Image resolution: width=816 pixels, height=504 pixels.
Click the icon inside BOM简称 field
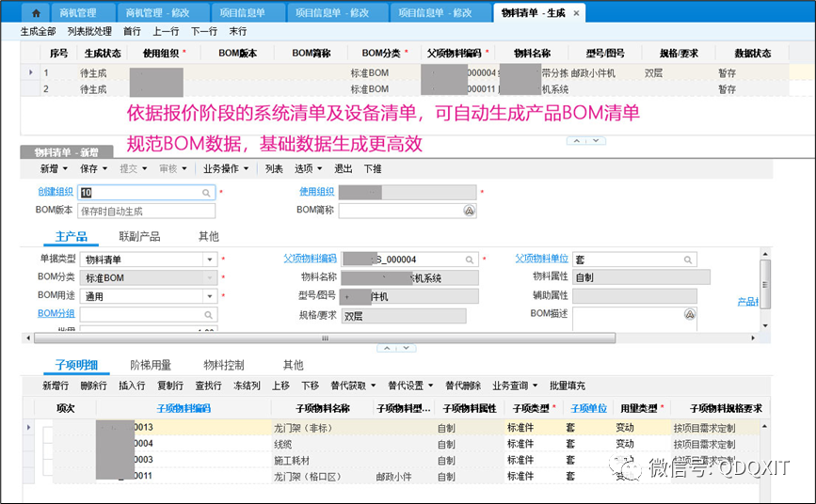click(469, 211)
